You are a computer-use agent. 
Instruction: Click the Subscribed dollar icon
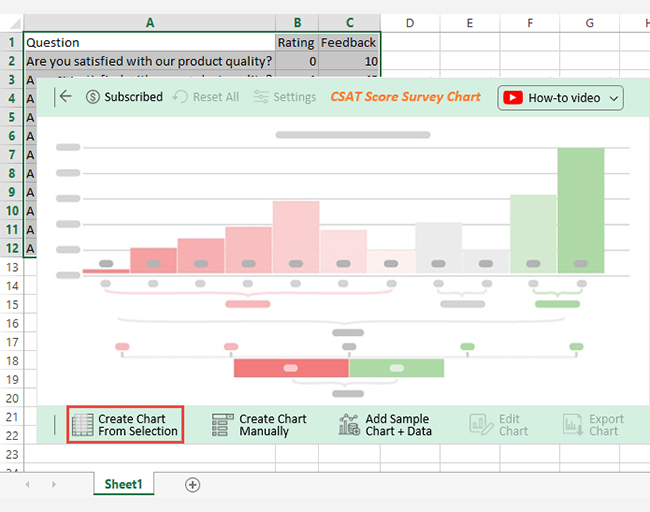(93, 97)
